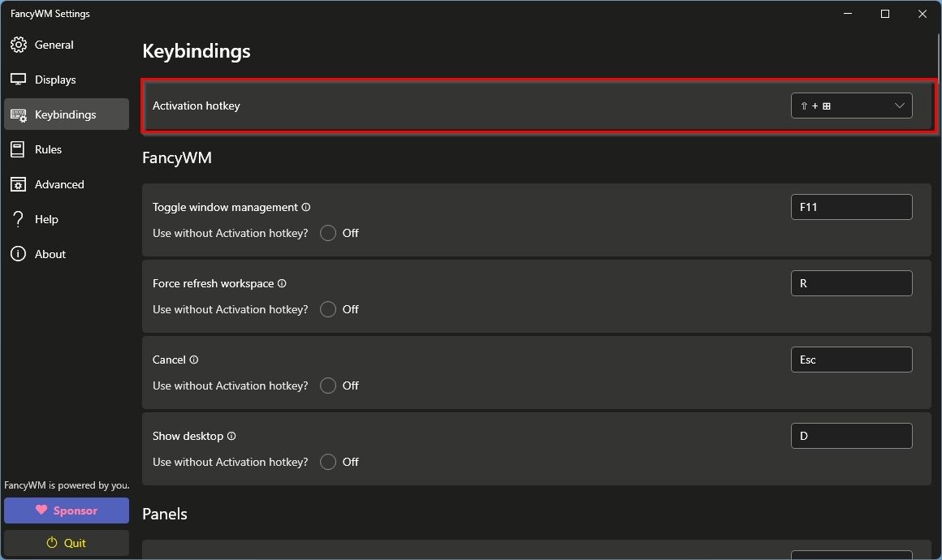
Task: Click the info icon beside Show desktop
Action: (x=231, y=436)
